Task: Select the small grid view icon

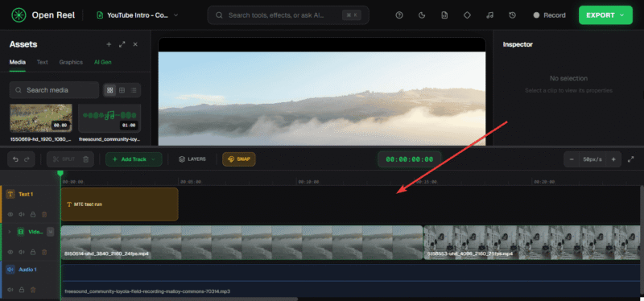Action: coord(122,90)
